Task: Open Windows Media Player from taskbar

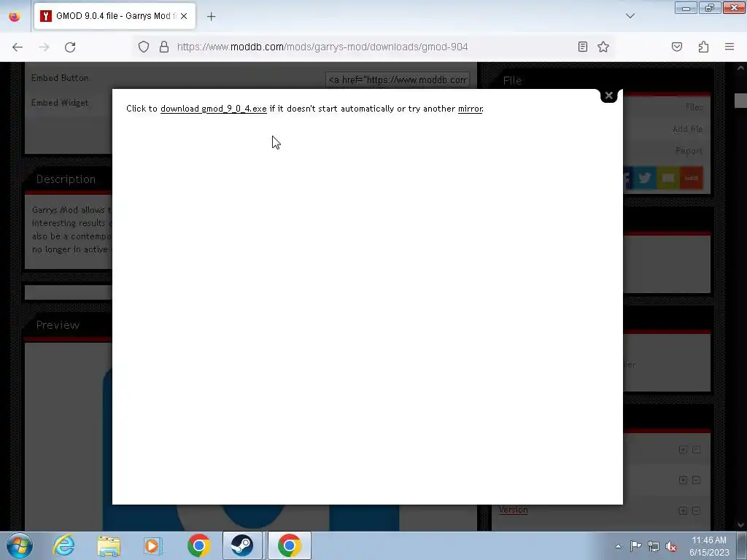Action: [153, 545]
